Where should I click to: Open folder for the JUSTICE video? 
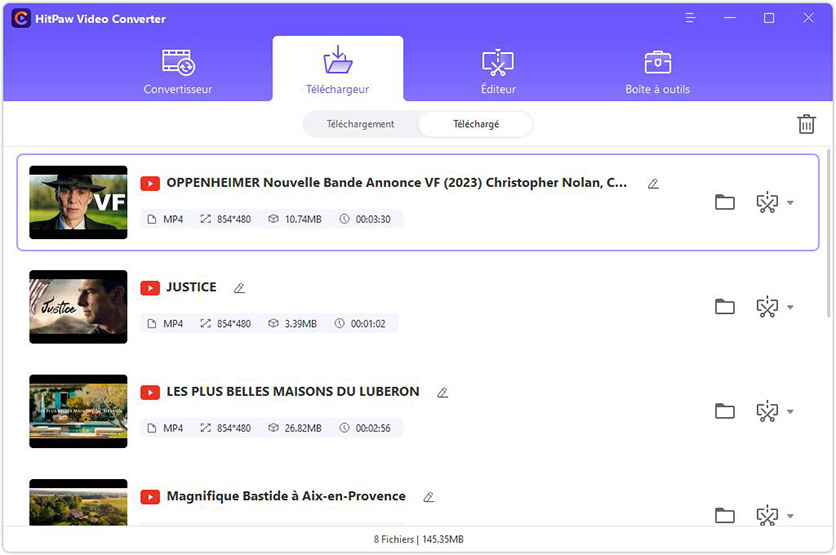point(725,307)
